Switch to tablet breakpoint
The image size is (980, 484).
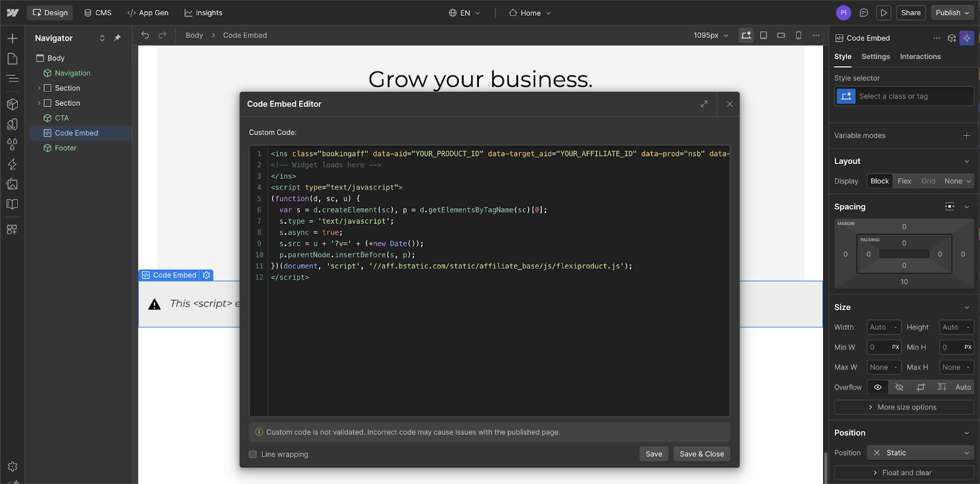coord(764,35)
